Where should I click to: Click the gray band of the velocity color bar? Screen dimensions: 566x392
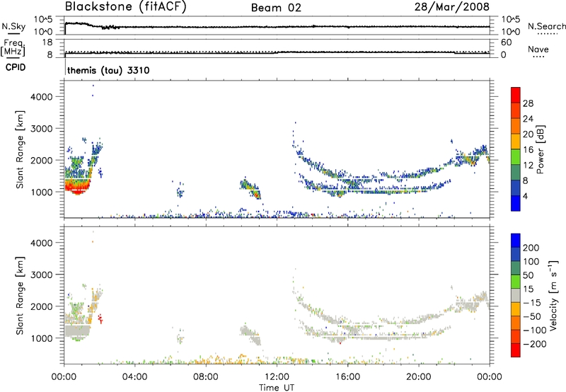click(516, 295)
